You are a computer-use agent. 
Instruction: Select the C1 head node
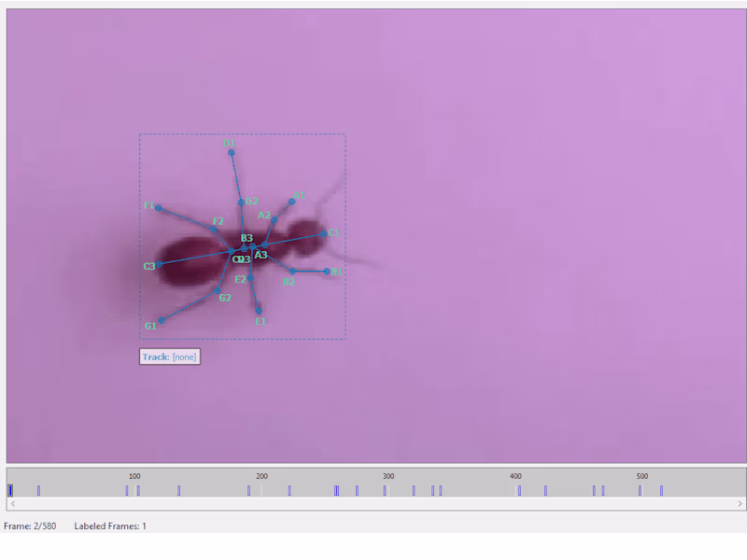[323, 233]
